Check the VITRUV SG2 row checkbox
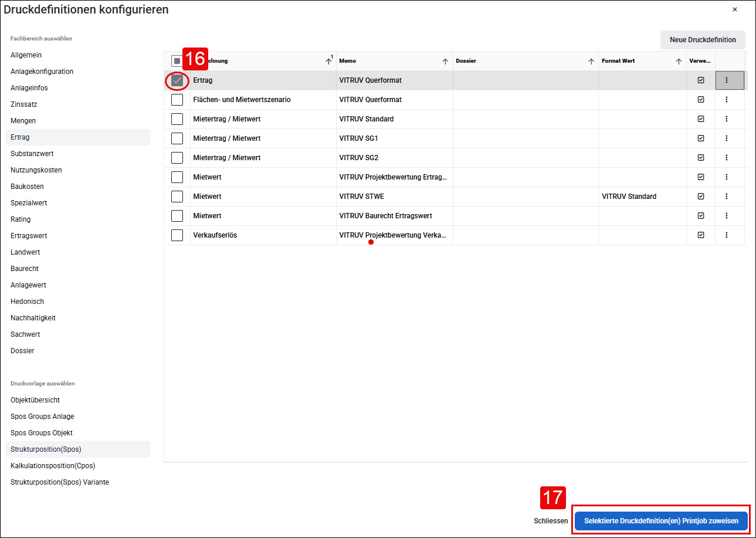Screen dimensions: 756x538 point(177,158)
